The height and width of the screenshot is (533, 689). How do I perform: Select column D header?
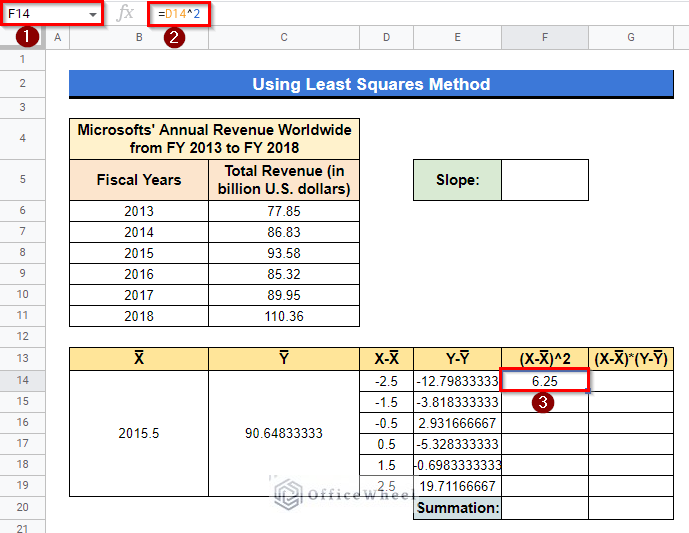click(386, 37)
